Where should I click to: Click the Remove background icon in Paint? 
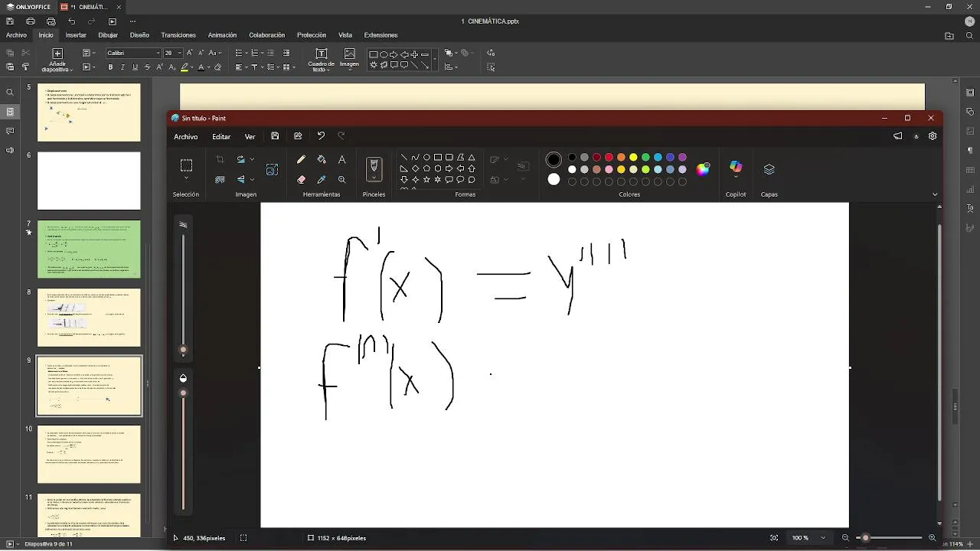coord(220,179)
